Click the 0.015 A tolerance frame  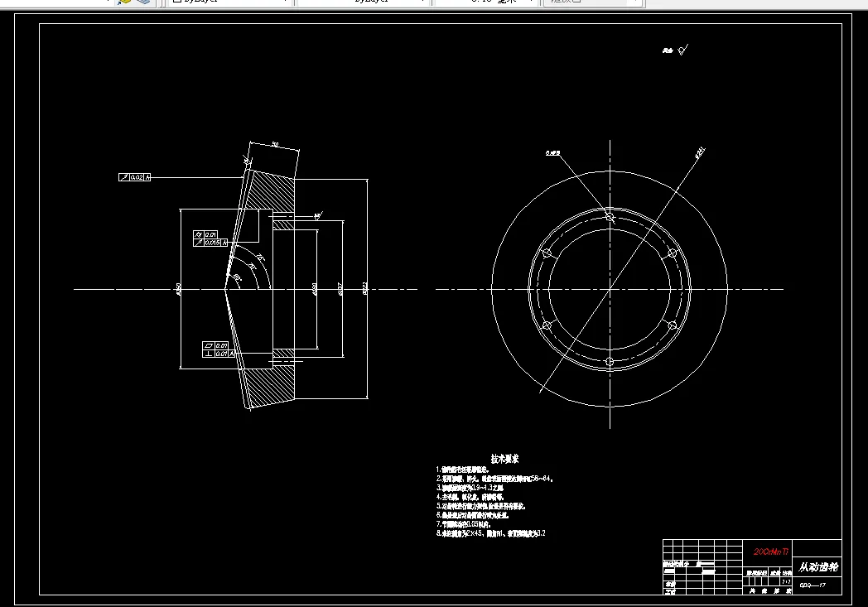pyautogui.click(x=210, y=243)
